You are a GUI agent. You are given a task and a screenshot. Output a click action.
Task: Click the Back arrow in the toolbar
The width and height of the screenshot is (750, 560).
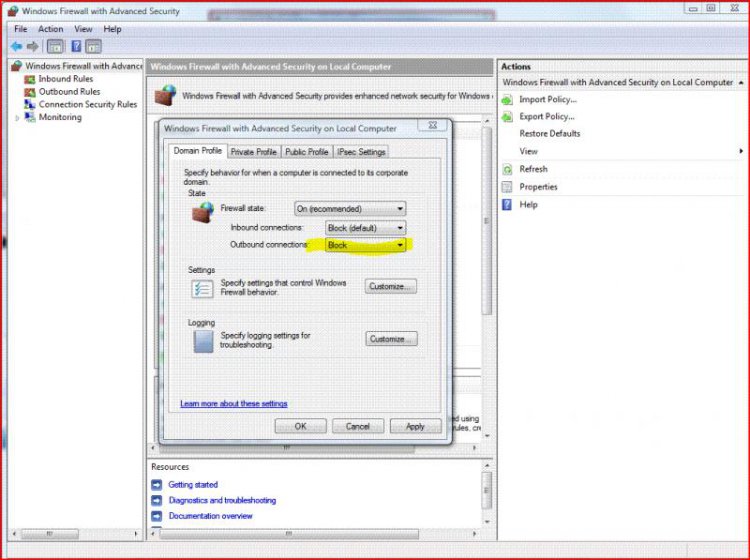point(16,46)
